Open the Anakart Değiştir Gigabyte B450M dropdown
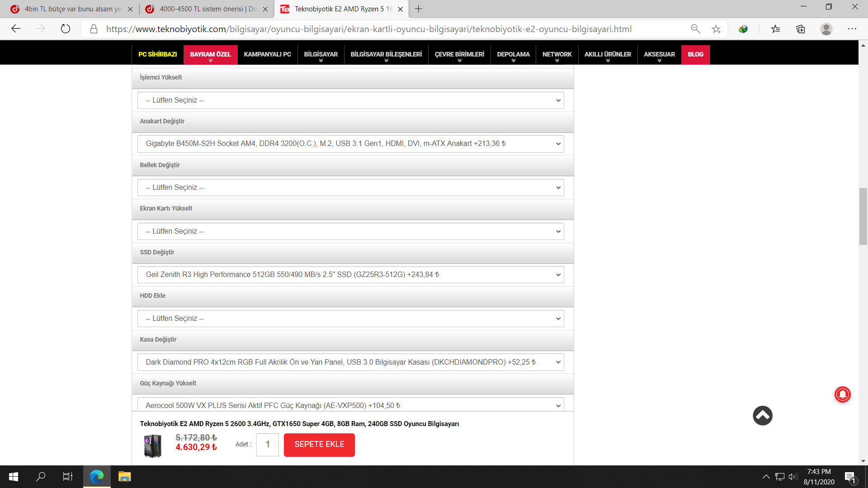The height and width of the screenshot is (488, 868). pyautogui.click(x=351, y=144)
